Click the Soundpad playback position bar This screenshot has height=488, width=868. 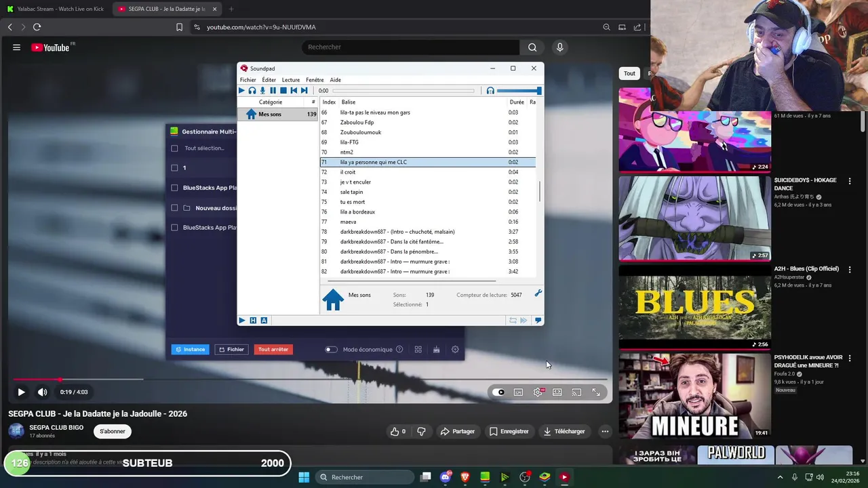403,91
